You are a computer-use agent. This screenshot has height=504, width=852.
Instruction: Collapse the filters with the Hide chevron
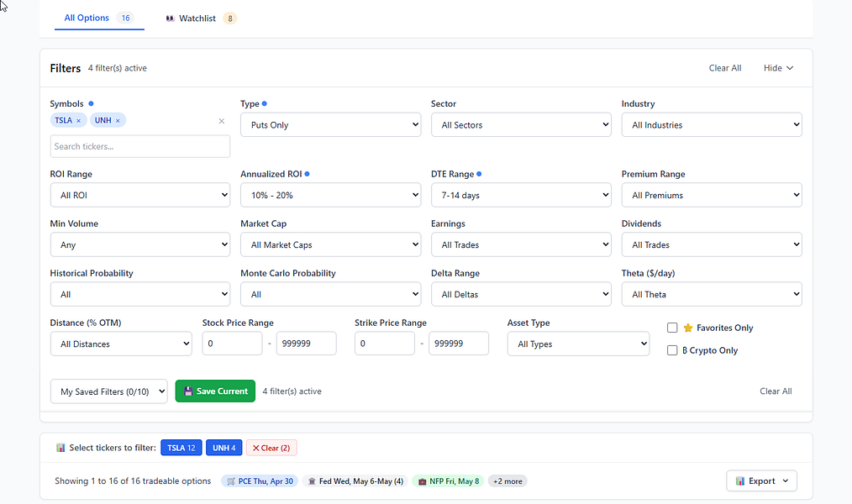(x=778, y=68)
